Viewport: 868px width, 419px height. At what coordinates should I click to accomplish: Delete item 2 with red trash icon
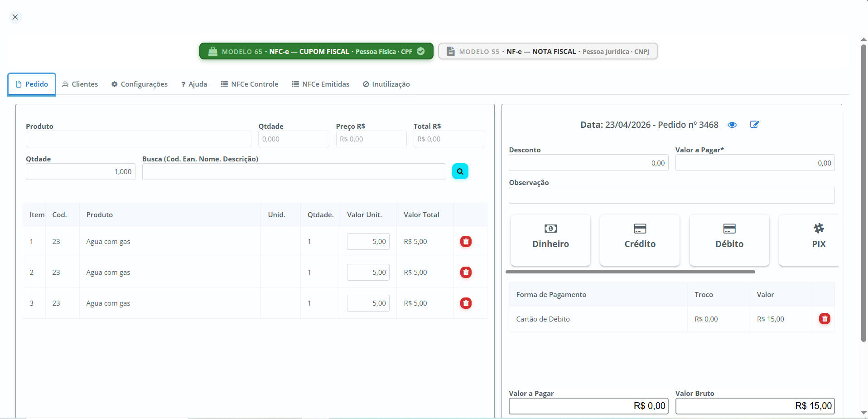pos(466,273)
